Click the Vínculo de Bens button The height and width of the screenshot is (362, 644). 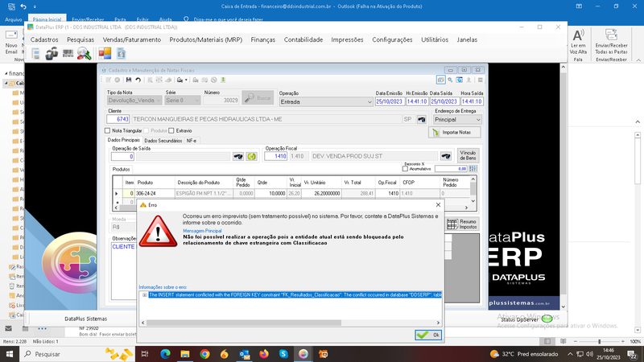point(468,155)
